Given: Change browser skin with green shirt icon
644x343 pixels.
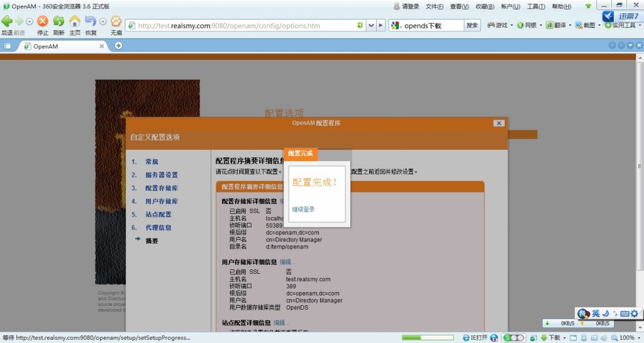Looking at the screenshot, I should pyautogui.click(x=588, y=6).
